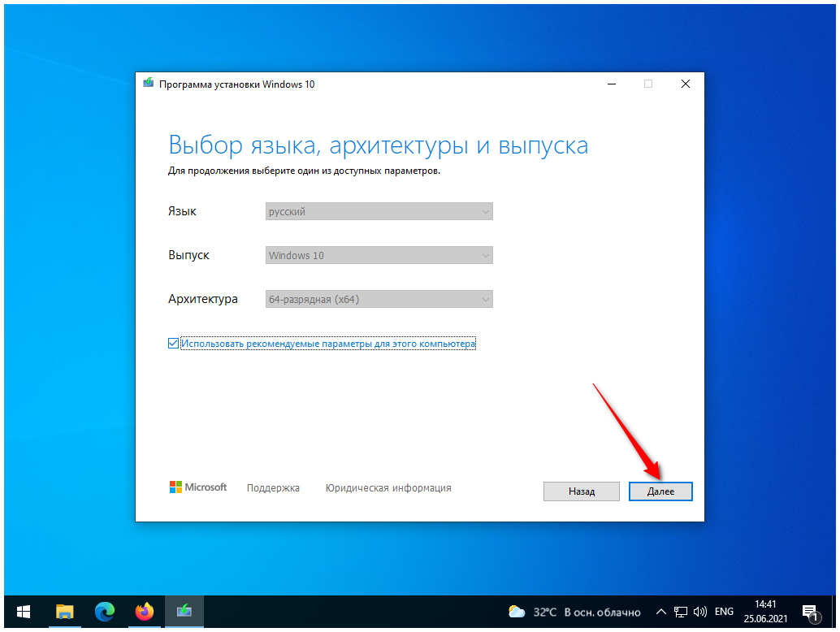Select the Windows 10 setup taskbar icon
The height and width of the screenshot is (632, 840).
[184, 611]
